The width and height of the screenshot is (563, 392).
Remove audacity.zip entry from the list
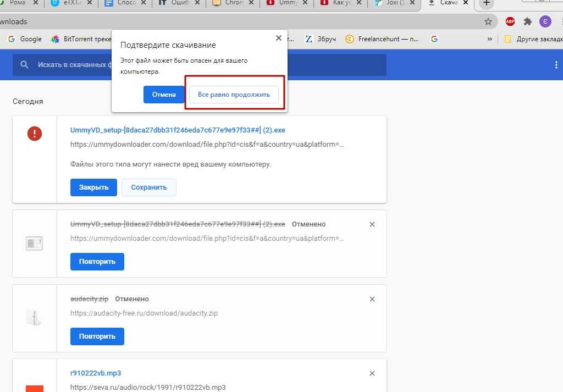[372, 299]
